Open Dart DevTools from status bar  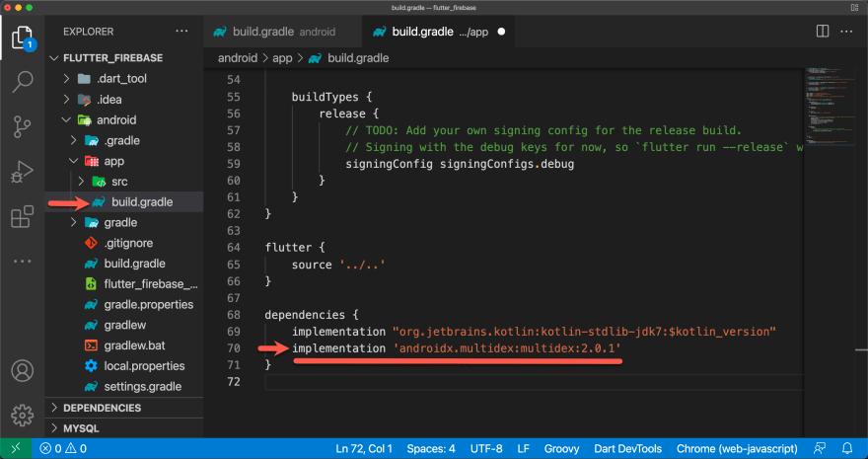point(627,448)
